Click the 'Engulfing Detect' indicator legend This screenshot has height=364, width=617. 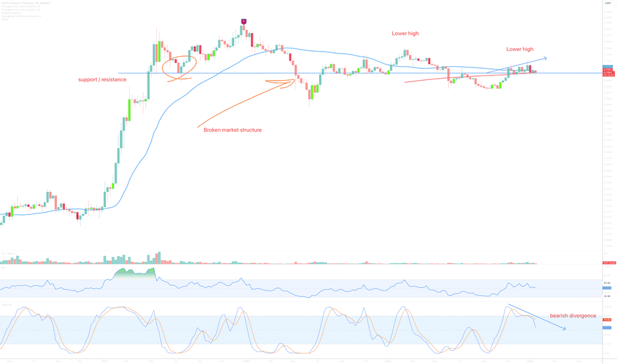click(x=11, y=13)
